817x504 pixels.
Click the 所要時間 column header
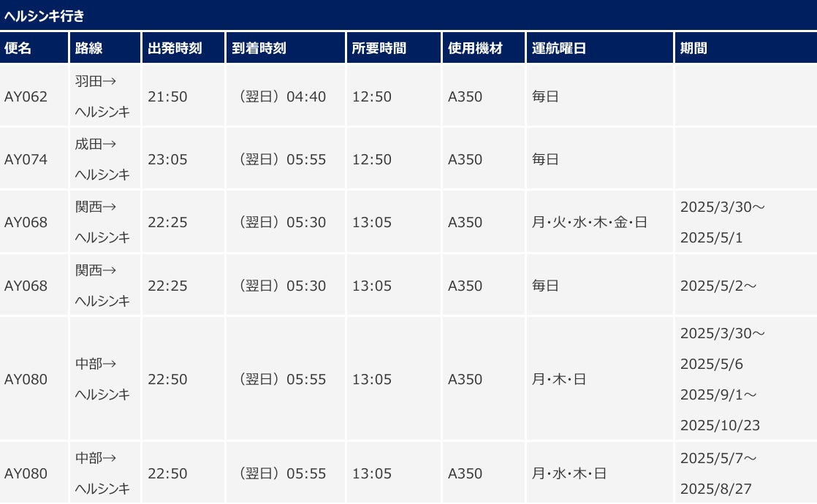click(x=379, y=49)
